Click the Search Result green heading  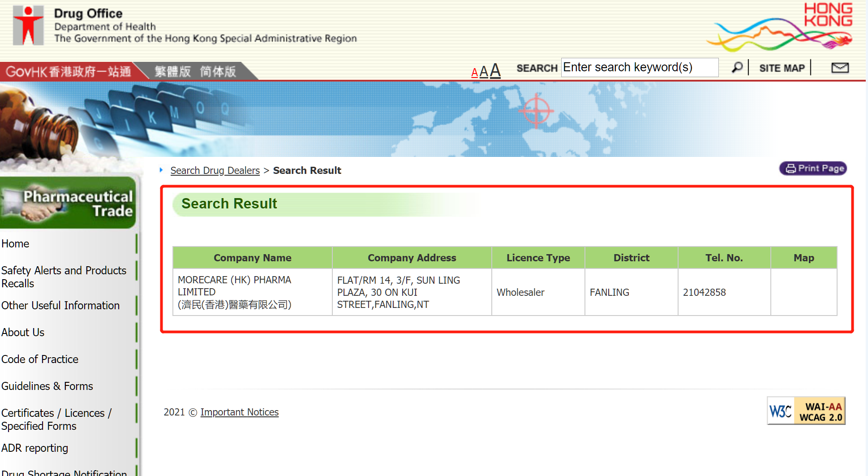coord(229,204)
